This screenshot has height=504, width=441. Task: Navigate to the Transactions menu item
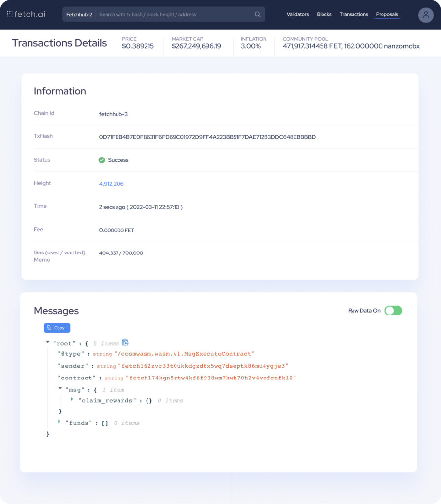click(353, 14)
